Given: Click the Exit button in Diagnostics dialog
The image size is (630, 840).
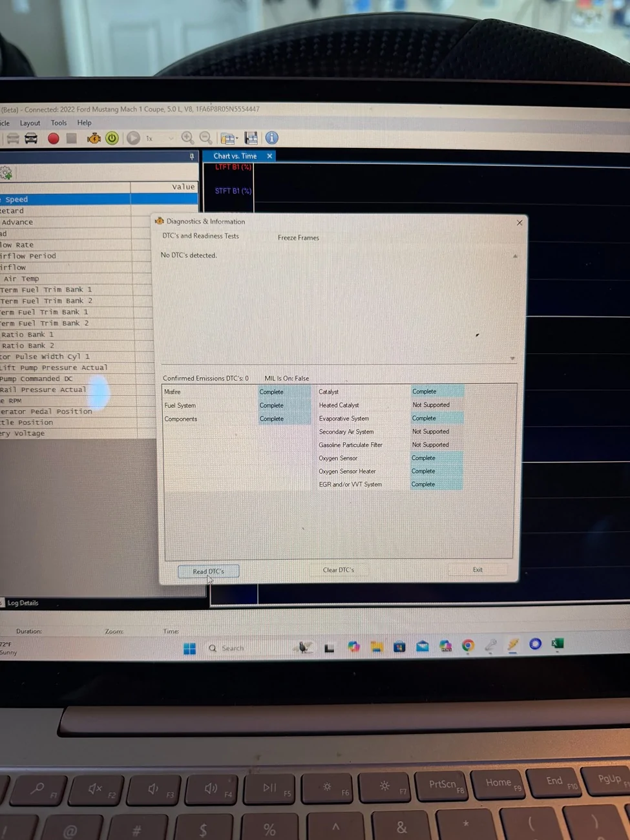Looking at the screenshot, I should [x=478, y=569].
